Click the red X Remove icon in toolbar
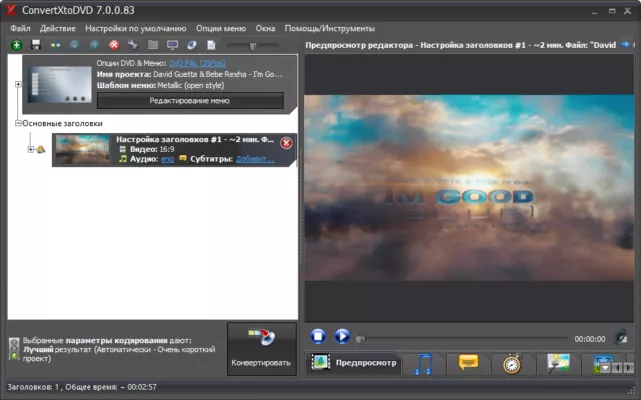 pos(114,45)
